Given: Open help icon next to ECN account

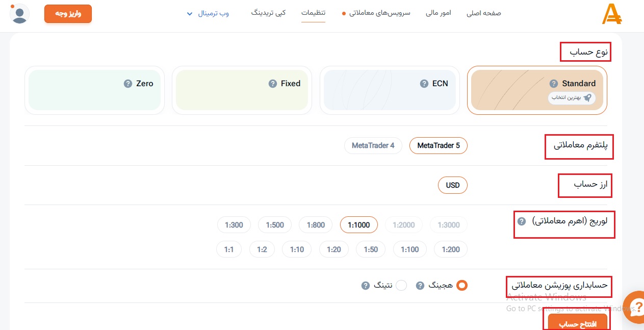Looking at the screenshot, I should [x=424, y=84].
